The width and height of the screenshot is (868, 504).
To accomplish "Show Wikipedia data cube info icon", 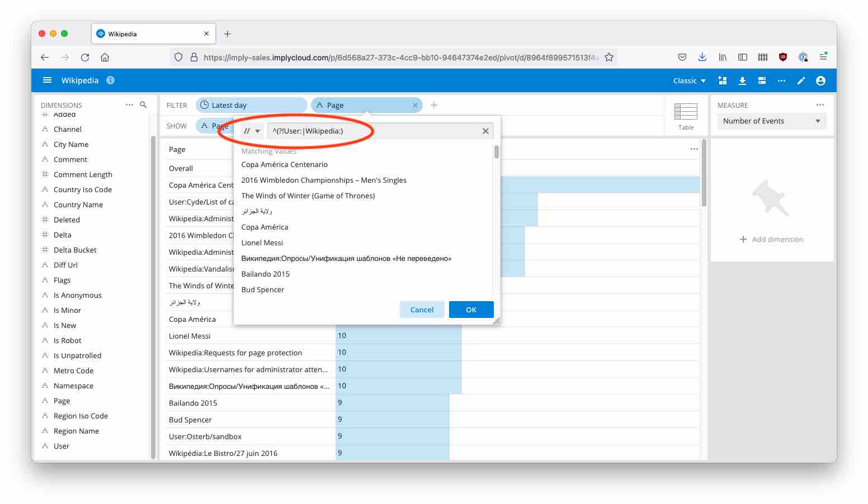I will [x=111, y=80].
